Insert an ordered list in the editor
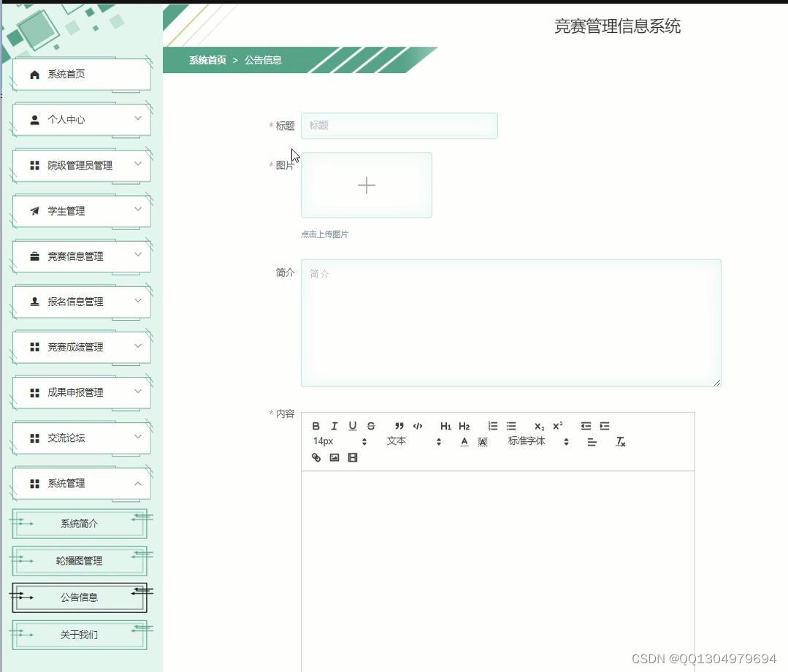This screenshot has width=788, height=672. pos(493,426)
